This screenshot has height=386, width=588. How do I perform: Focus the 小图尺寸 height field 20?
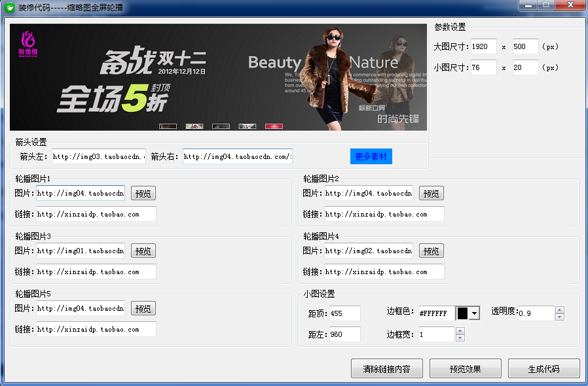pyautogui.click(x=526, y=67)
